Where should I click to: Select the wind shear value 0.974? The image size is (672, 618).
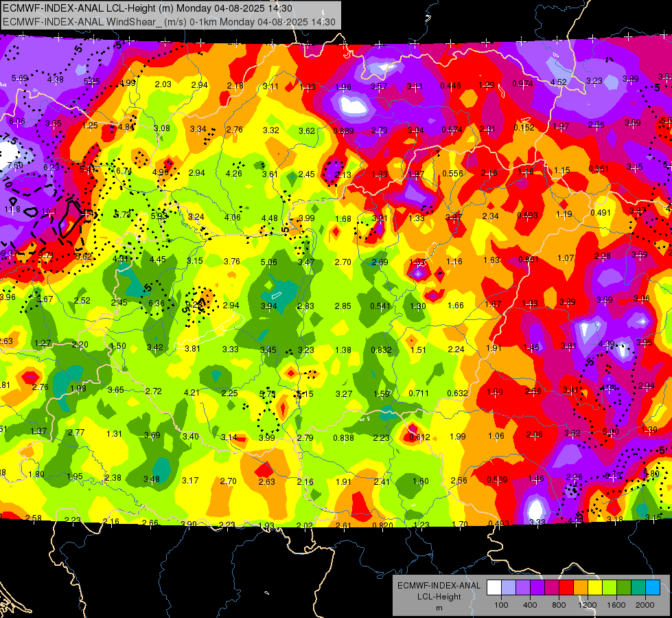click(523, 84)
